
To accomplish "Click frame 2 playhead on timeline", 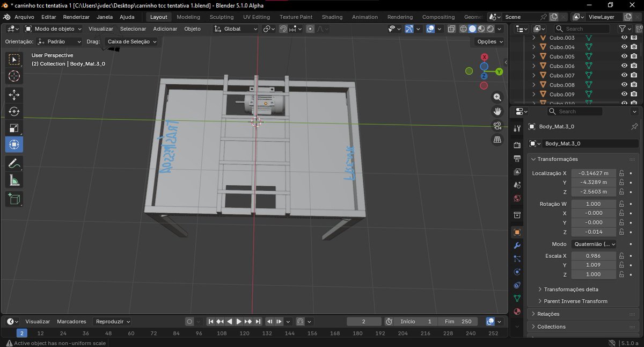I will click(x=21, y=333).
